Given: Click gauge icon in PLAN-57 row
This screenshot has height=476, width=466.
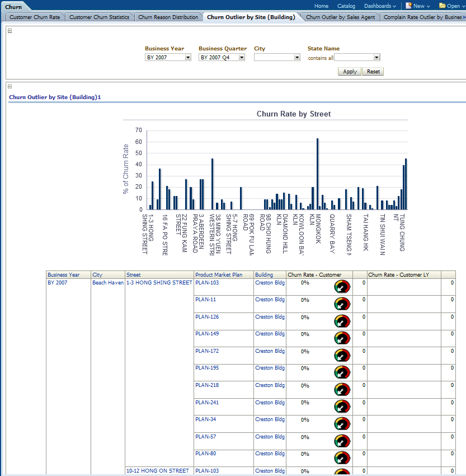Looking at the screenshot, I should click(342, 441).
